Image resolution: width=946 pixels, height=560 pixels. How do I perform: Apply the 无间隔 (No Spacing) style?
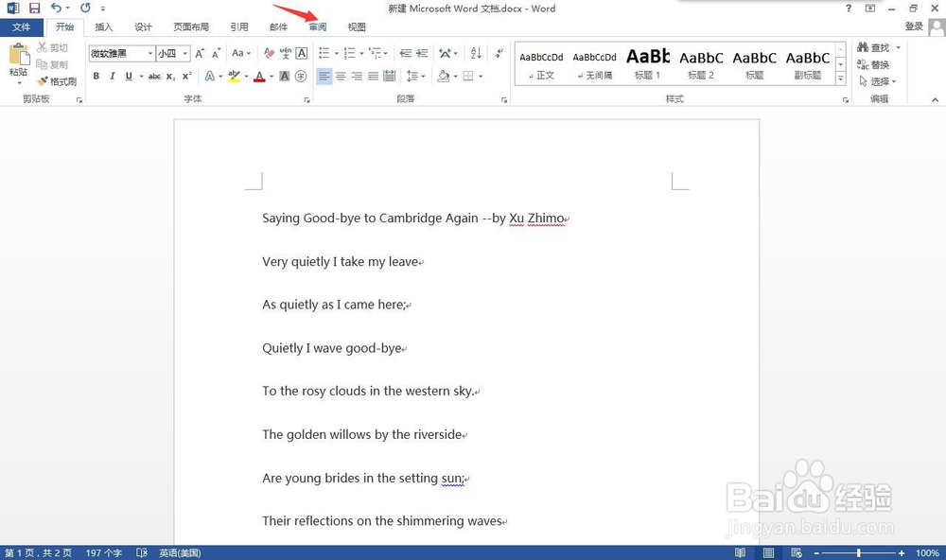[594, 63]
